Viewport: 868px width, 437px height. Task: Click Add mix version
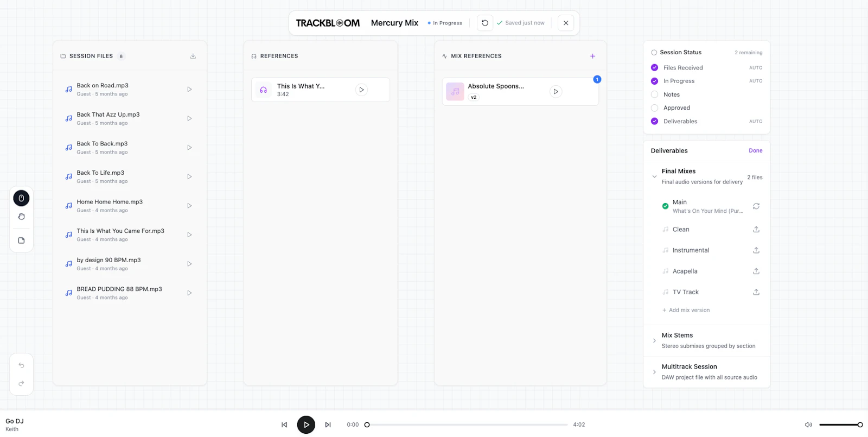[x=686, y=311]
